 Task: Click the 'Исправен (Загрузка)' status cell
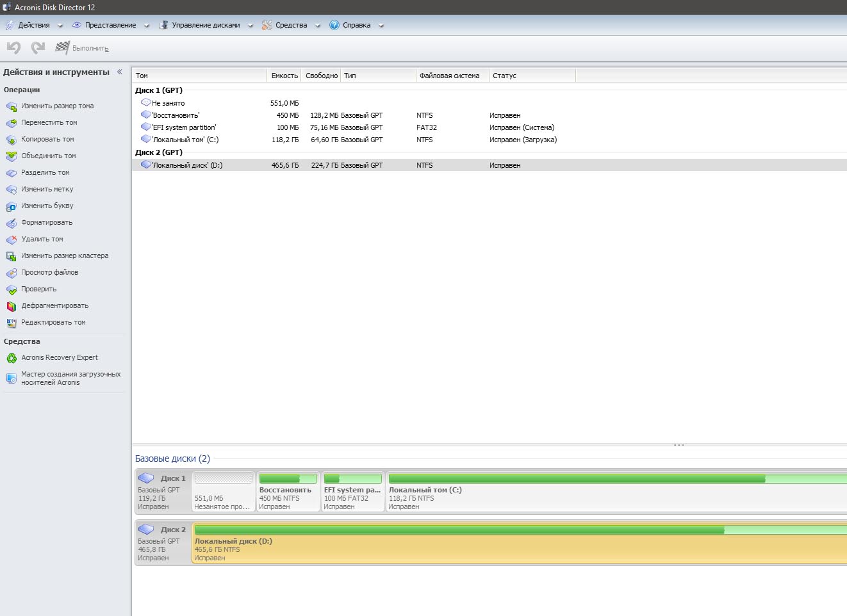click(x=523, y=140)
